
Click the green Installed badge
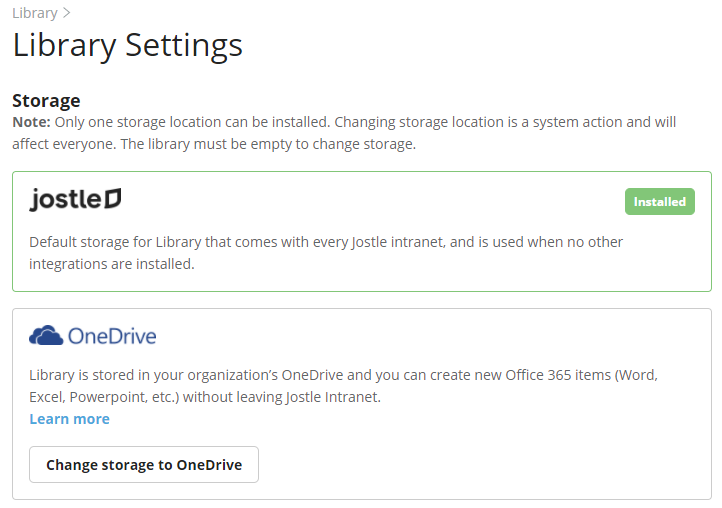659,201
